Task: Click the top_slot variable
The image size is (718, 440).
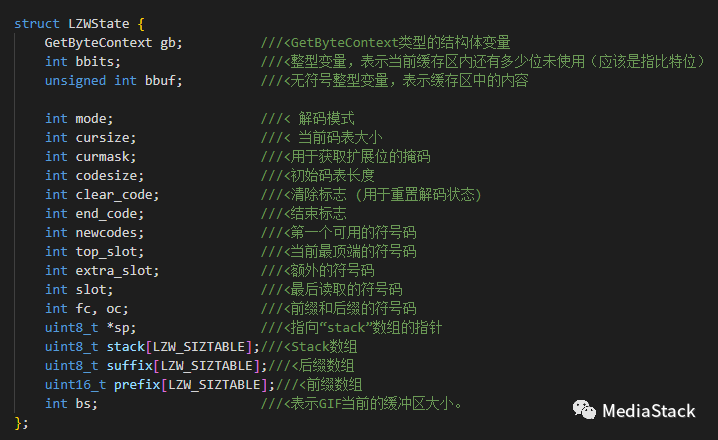Action: 109,251
